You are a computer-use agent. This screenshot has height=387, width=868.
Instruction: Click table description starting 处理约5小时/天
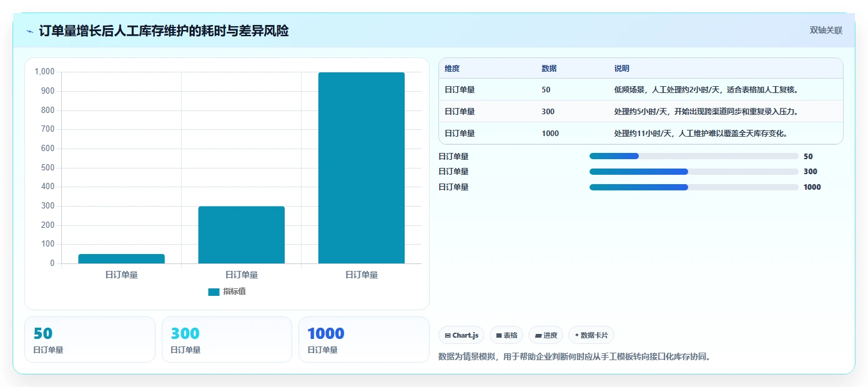(706, 112)
